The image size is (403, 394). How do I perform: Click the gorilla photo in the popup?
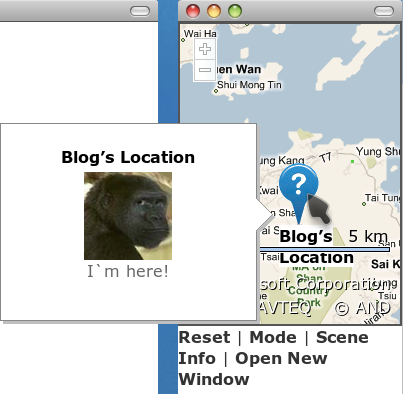(128, 216)
